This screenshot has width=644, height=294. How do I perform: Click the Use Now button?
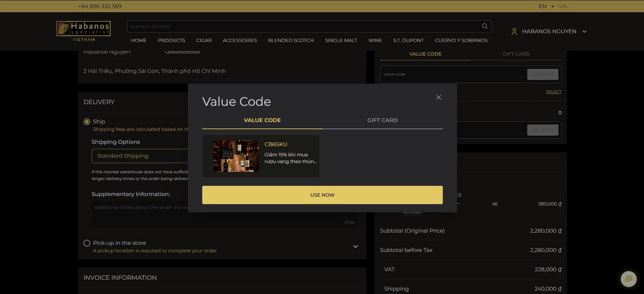(322, 195)
